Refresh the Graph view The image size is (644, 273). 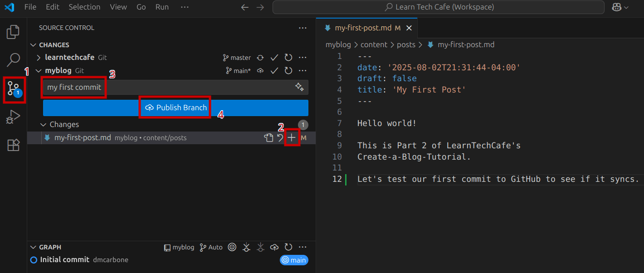(x=288, y=247)
